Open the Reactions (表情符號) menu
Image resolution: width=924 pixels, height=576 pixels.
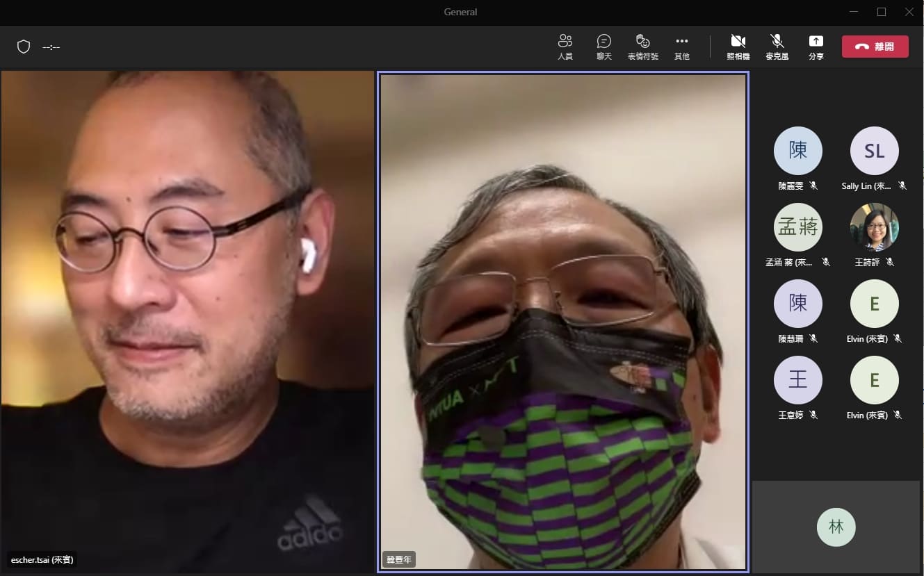click(x=642, y=47)
